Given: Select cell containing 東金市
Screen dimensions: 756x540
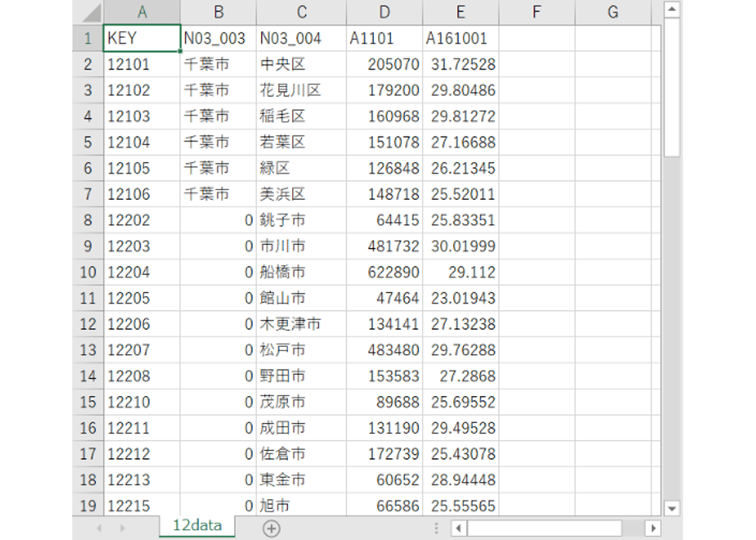Looking at the screenshot, I should (x=301, y=479).
